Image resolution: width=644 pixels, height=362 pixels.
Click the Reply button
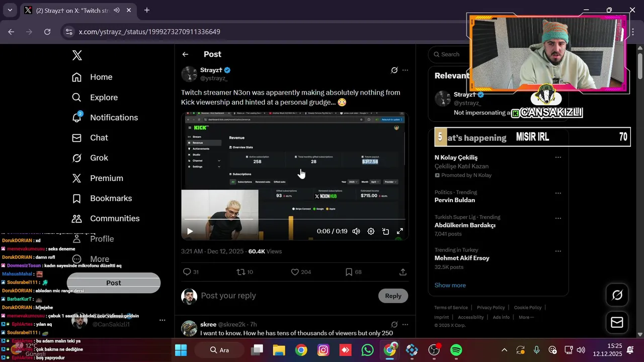coord(393,296)
